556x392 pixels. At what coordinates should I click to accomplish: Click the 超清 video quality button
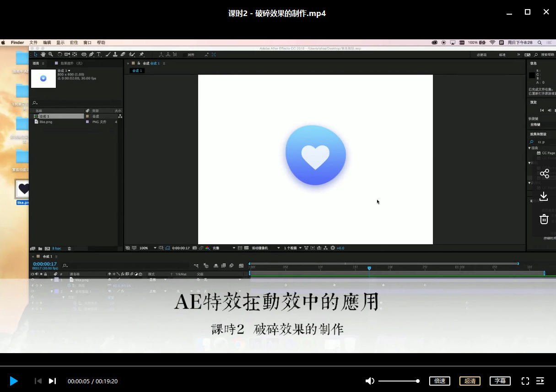pyautogui.click(x=470, y=381)
